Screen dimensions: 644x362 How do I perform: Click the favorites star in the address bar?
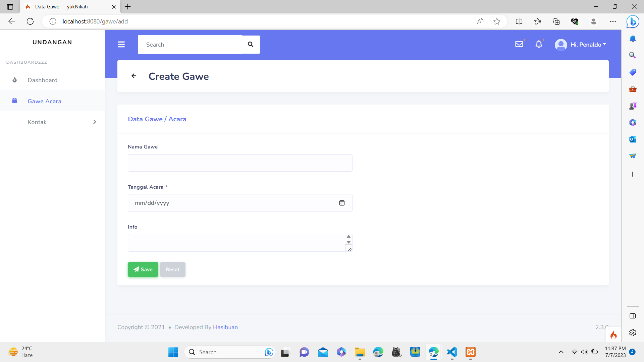tap(497, 21)
